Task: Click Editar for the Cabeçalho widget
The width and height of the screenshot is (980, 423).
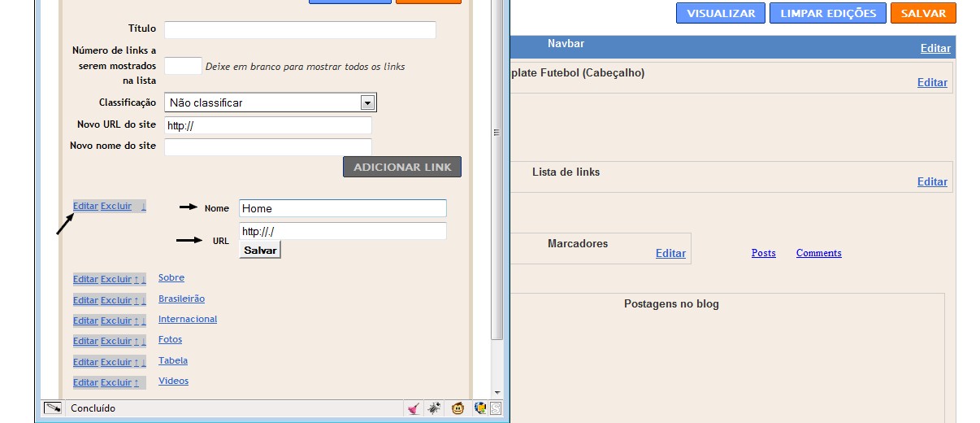Action: click(x=932, y=82)
